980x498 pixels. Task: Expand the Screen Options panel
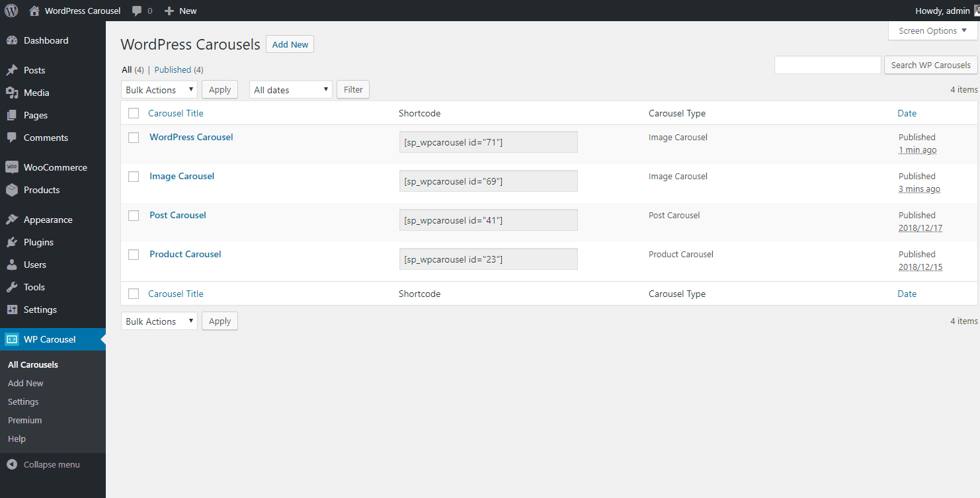(x=932, y=31)
